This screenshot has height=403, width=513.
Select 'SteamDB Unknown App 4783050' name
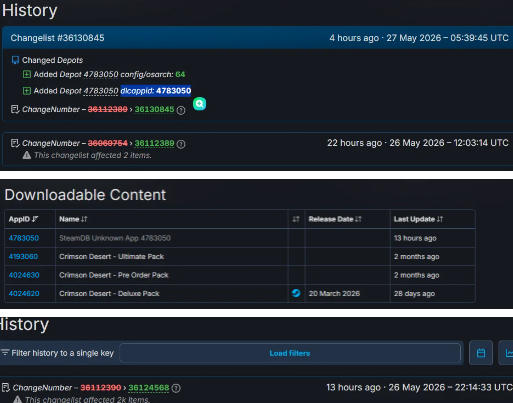click(x=115, y=238)
